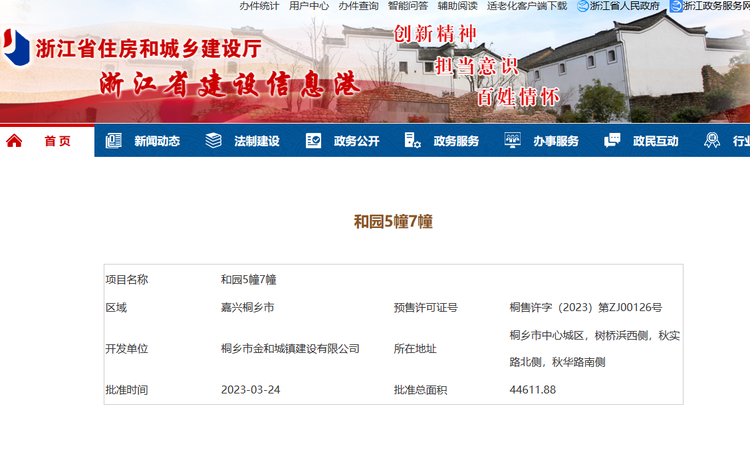
Task: Click the newspaper icon beside 新闻动态
Action: [x=113, y=141]
